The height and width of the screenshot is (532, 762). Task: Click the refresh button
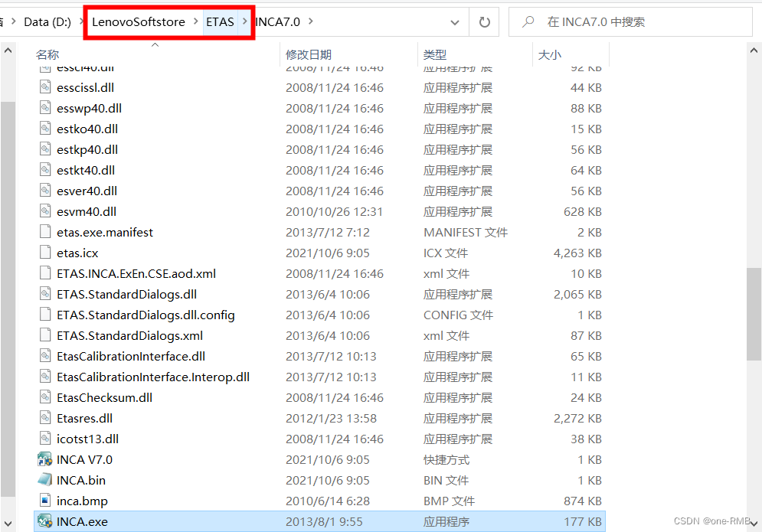tap(485, 21)
